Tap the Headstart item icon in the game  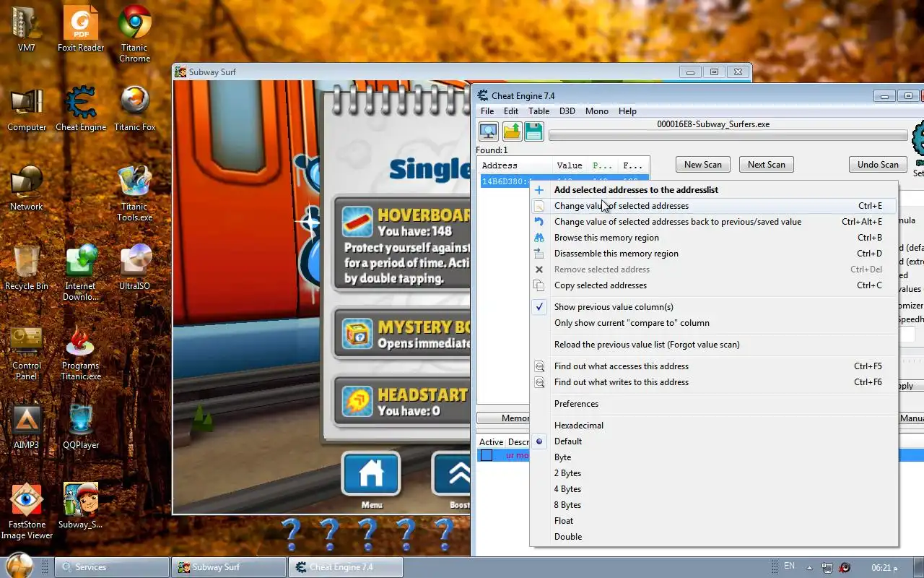coord(357,402)
